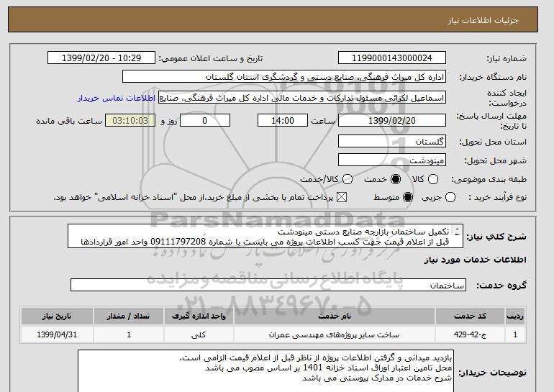Click the ایجاد کننده درخواست field
The width and height of the screenshot is (554, 392).
302,98
